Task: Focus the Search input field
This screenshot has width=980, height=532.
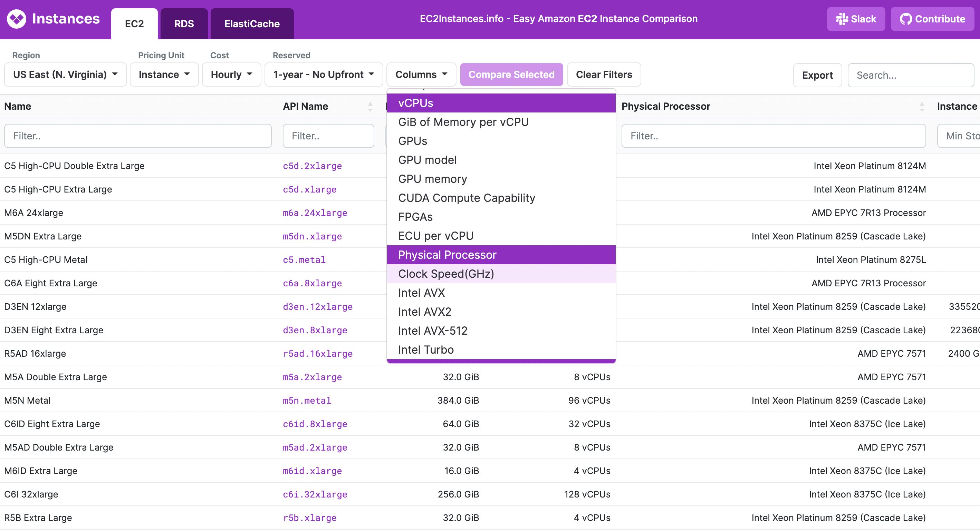Action: coord(910,75)
